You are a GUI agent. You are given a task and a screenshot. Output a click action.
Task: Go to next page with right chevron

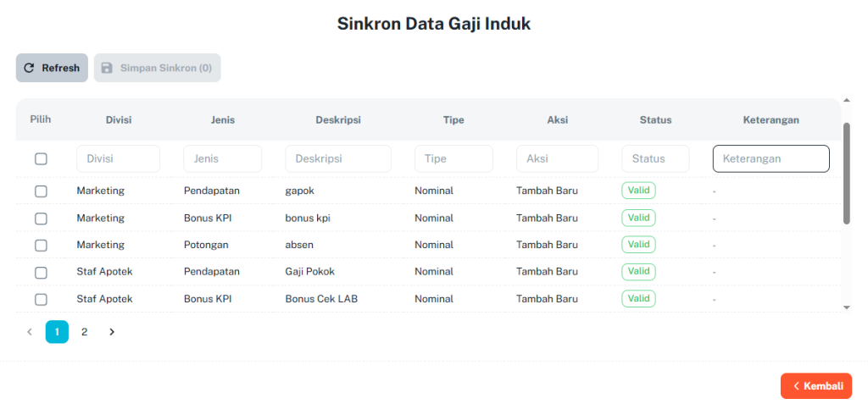point(112,332)
